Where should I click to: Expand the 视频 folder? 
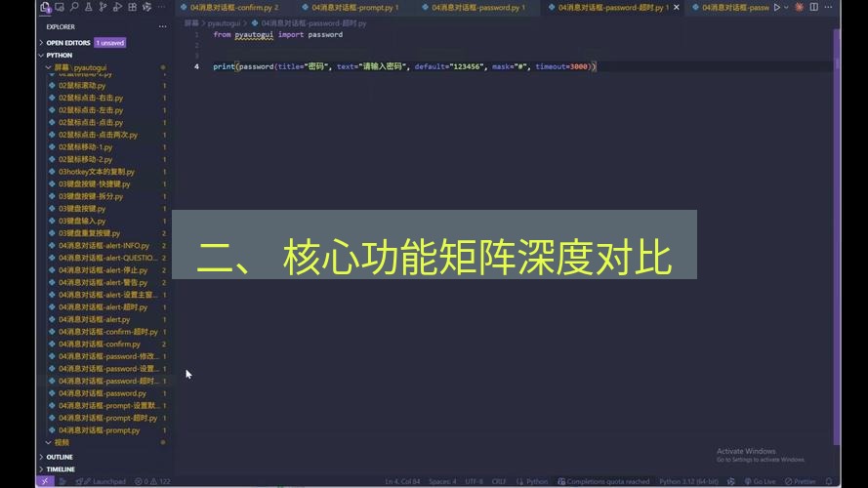pos(62,443)
